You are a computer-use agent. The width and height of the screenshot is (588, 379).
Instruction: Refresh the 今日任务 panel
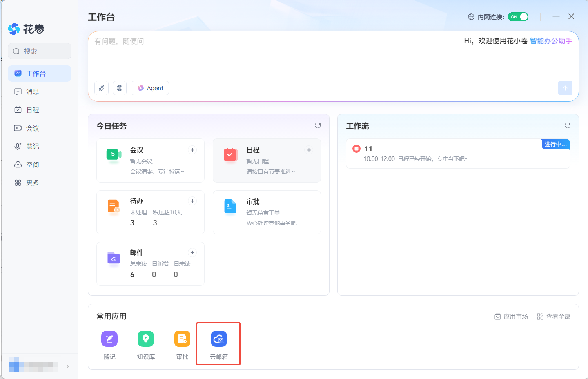pos(318,125)
